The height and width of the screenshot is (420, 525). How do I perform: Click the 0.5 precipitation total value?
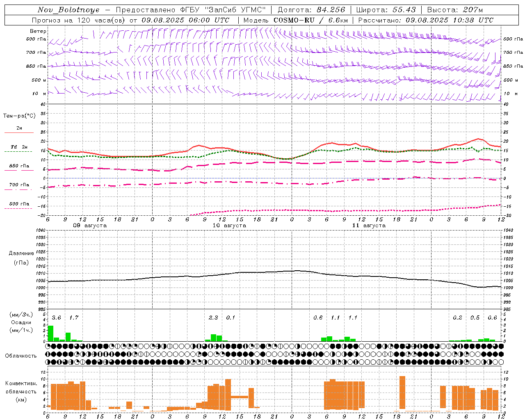point(475,318)
